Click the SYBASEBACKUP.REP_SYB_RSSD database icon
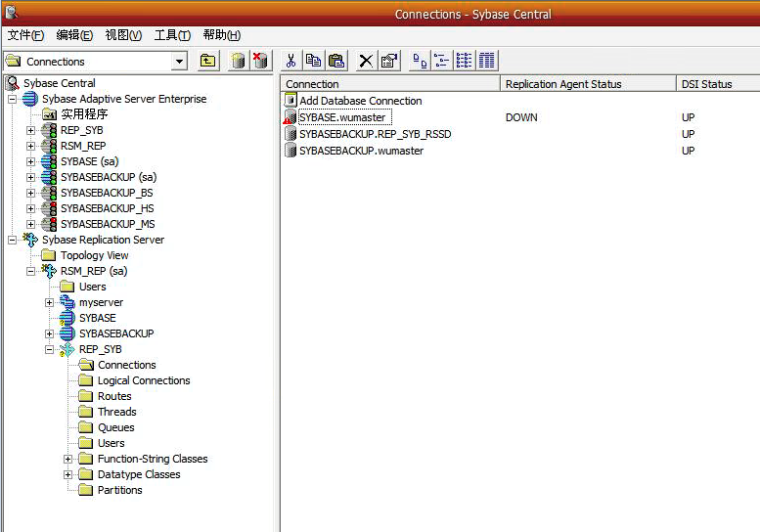Image resolution: width=760 pixels, height=532 pixels. [291, 134]
